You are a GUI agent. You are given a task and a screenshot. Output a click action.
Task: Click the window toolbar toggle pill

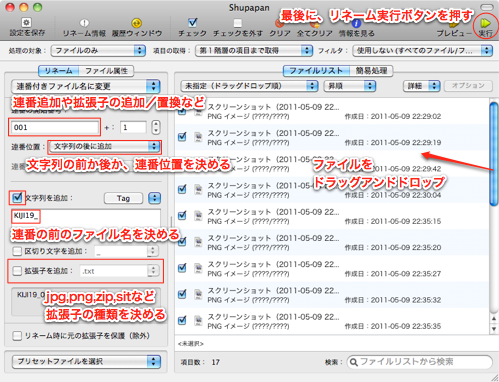(487, 7)
